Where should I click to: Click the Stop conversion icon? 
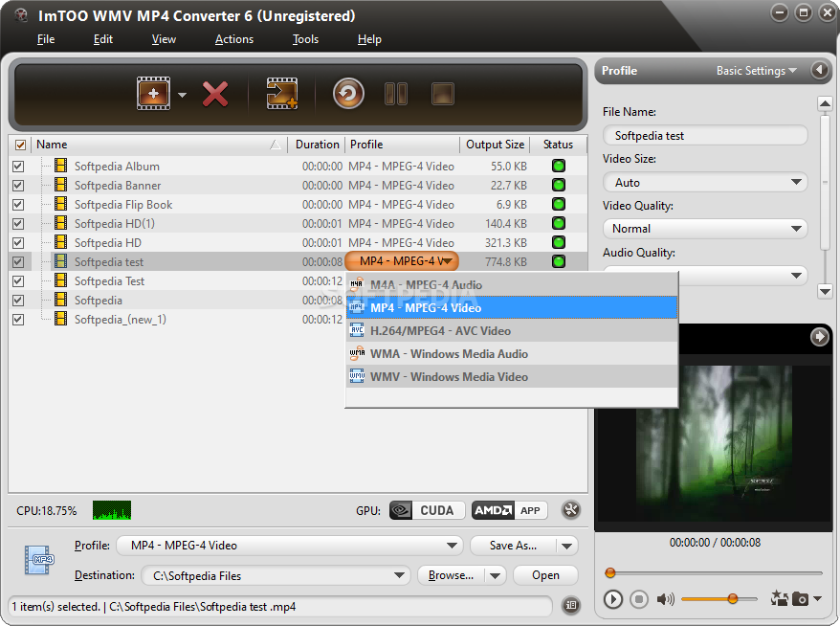[443, 94]
